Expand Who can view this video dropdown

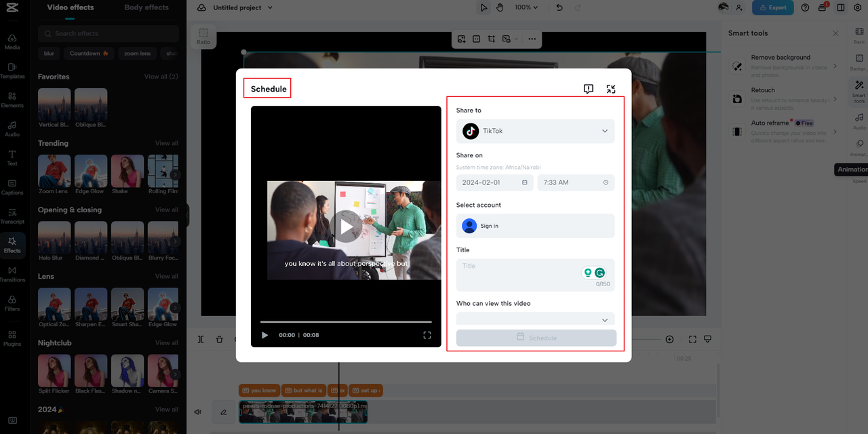pyautogui.click(x=536, y=319)
